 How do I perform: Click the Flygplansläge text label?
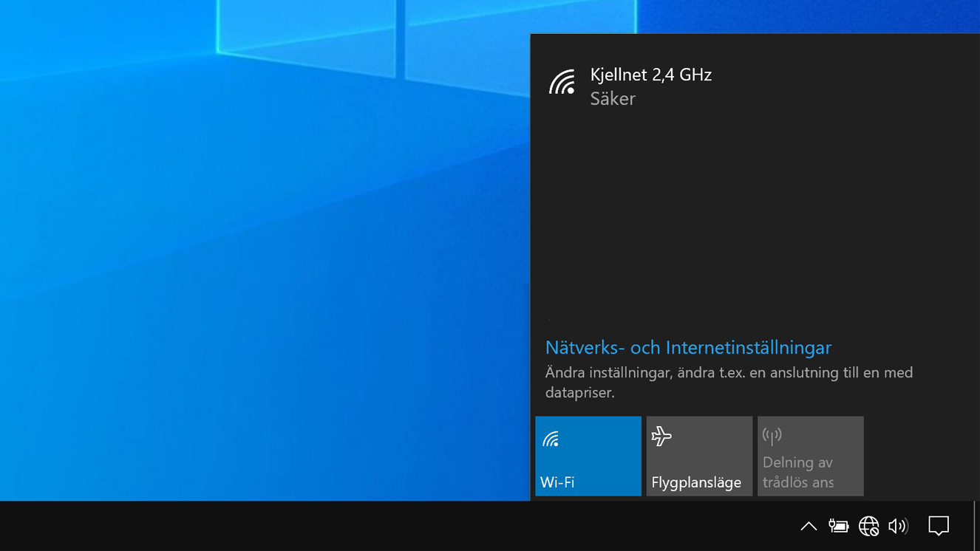pos(696,482)
